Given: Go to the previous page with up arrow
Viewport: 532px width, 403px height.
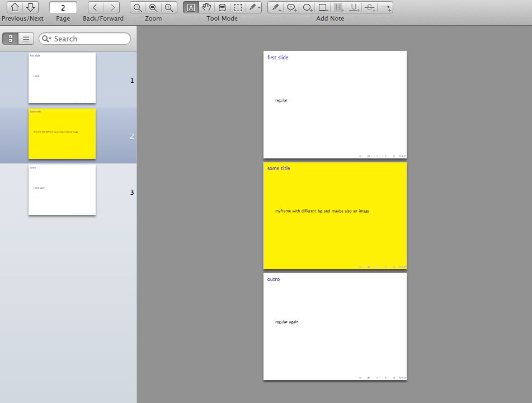Looking at the screenshot, I should point(15,7).
